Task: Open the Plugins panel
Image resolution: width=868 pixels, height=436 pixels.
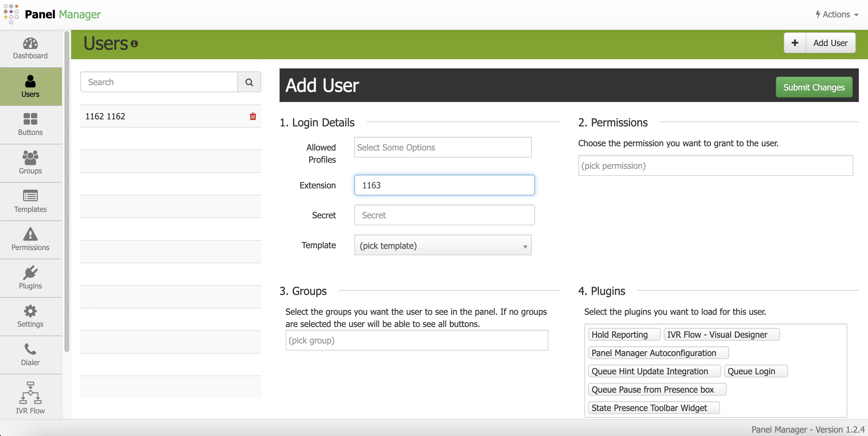Action: click(x=30, y=278)
